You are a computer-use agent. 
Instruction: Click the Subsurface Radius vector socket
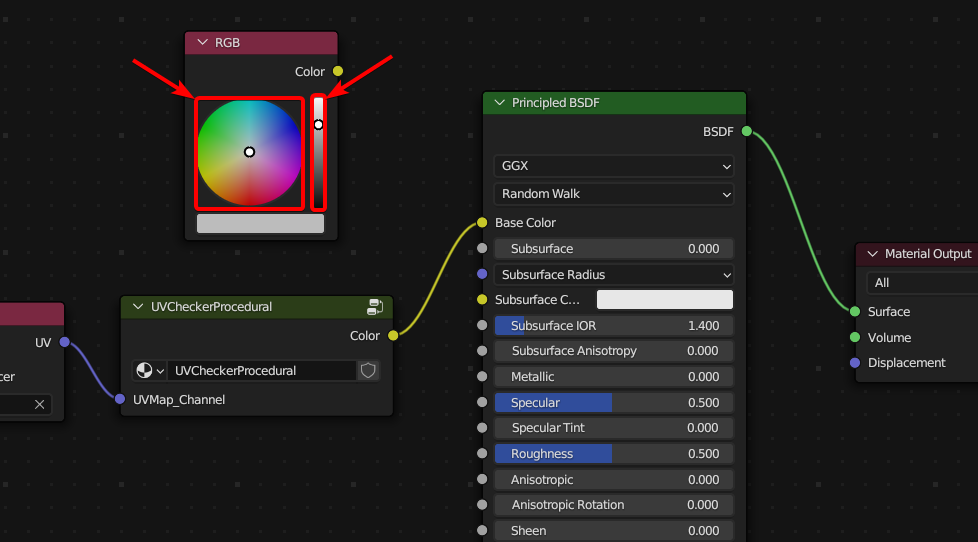pyautogui.click(x=482, y=274)
